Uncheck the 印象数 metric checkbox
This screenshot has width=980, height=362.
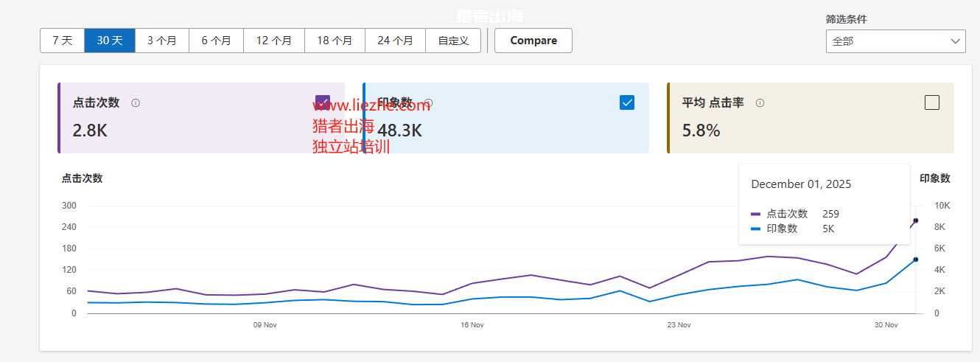pyautogui.click(x=627, y=102)
